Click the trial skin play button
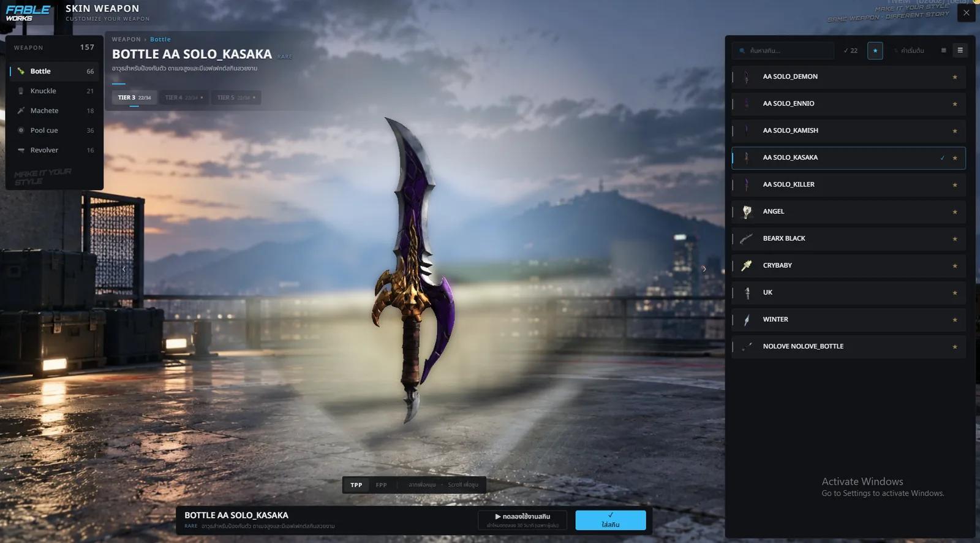The width and height of the screenshot is (980, 543). (x=522, y=520)
